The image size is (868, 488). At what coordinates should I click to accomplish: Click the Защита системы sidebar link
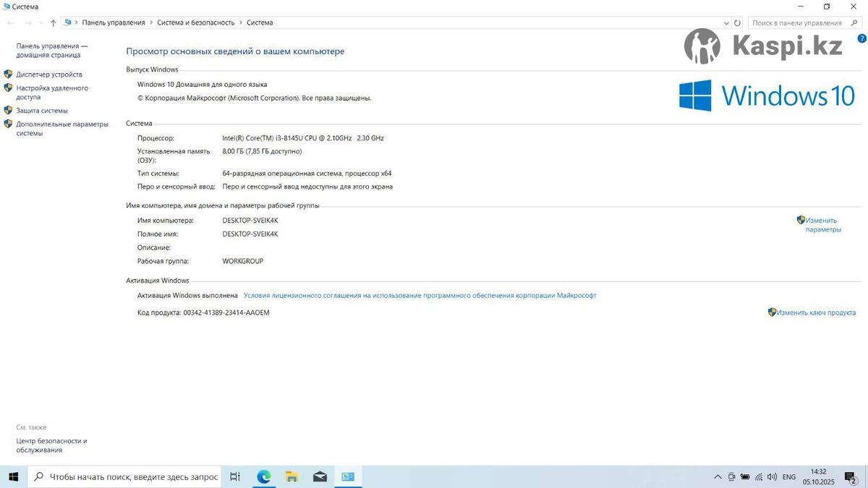pyautogui.click(x=42, y=111)
